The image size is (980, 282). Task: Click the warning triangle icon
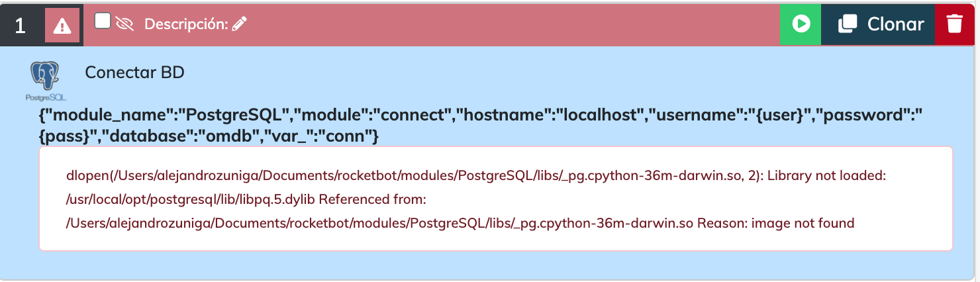tap(62, 26)
